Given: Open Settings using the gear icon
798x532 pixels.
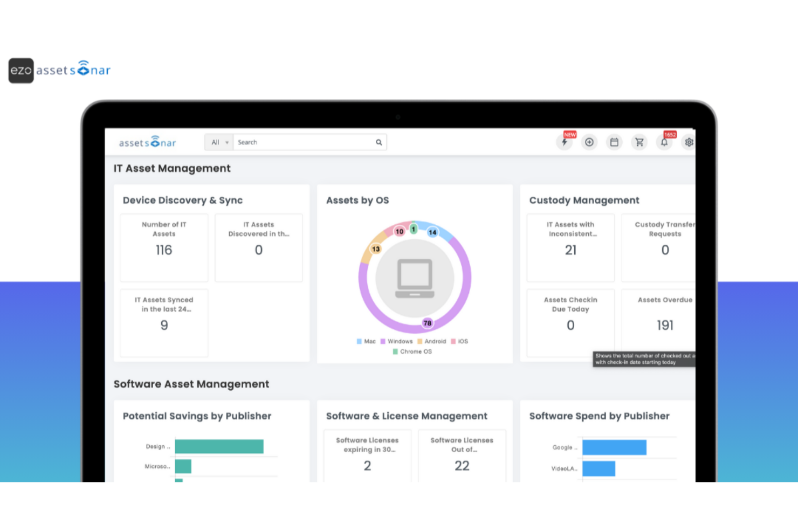Looking at the screenshot, I should pyautogui.click(x=689, y=142).
